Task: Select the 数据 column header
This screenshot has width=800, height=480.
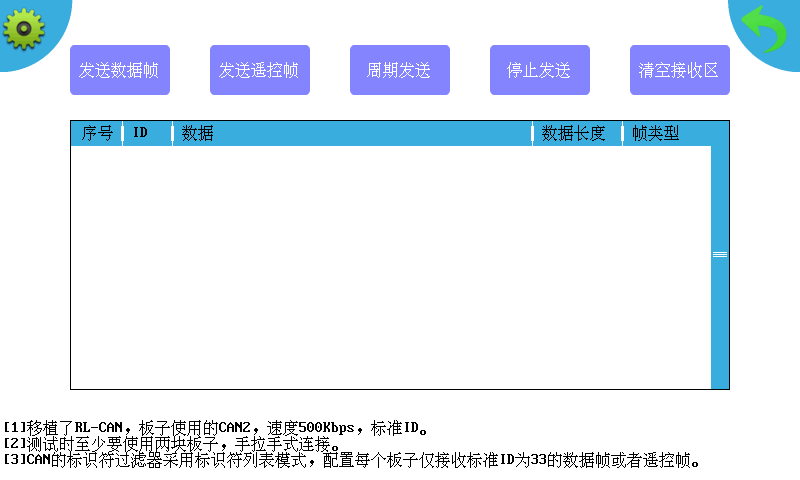Action: [x=353, y=134]
